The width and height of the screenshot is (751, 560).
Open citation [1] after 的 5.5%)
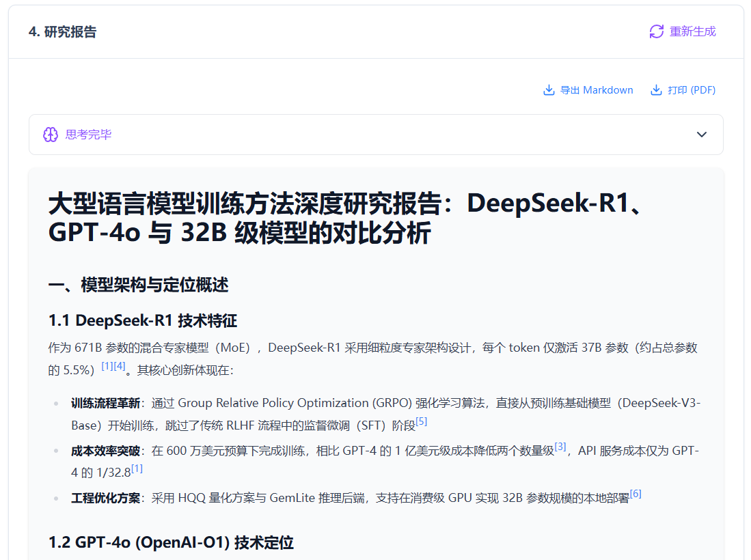click(107, 366)
